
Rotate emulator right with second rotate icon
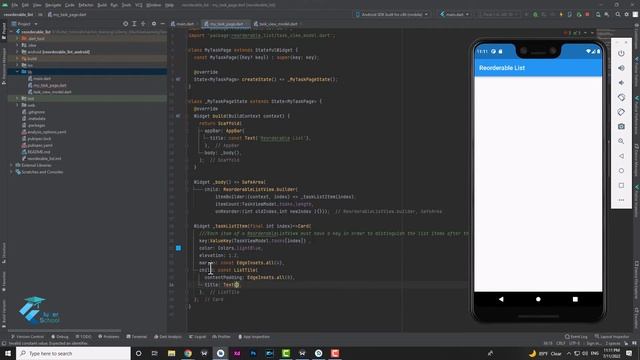point(621,112)
